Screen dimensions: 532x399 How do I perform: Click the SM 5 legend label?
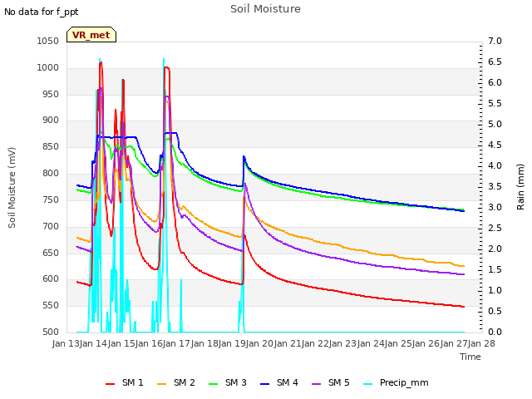(x=339, y=382)
